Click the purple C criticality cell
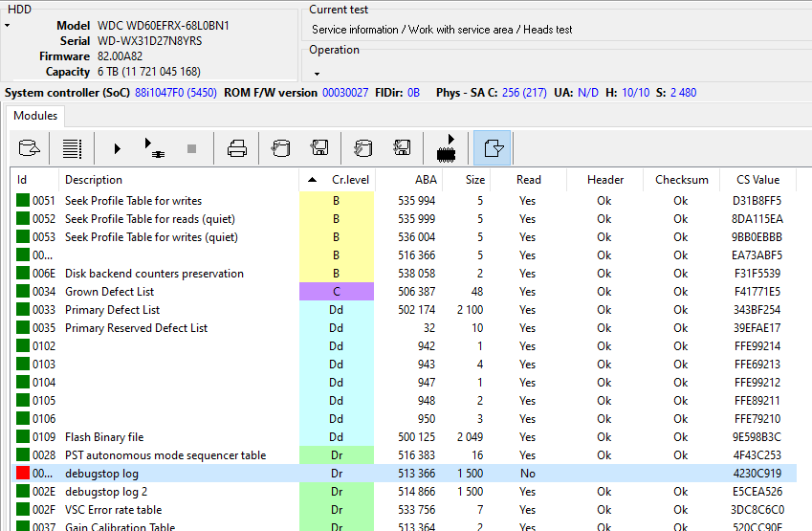This screenshot has height=531, width=812. coord(337,291)
